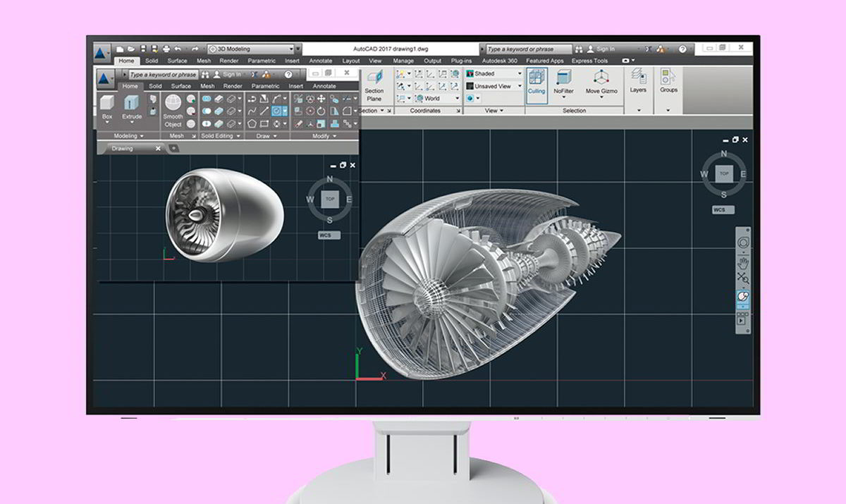The image size is (846, 504).
Task: Select the Line tool in Draw panel
Action: point(264,111)
